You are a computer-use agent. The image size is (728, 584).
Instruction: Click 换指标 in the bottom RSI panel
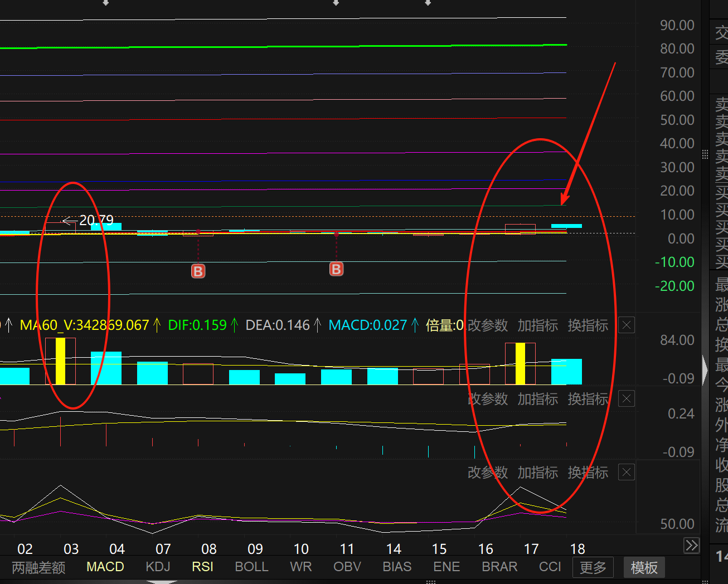(x=588, y=473)
